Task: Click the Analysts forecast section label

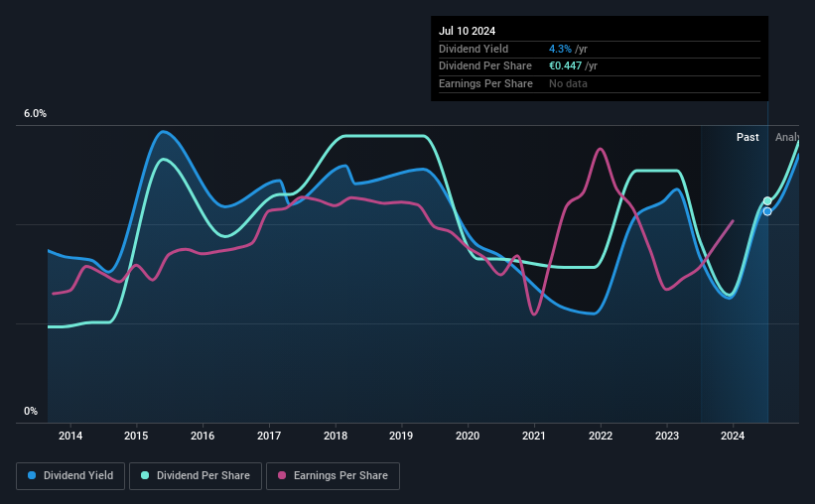Action: click(x=787, y=137)
